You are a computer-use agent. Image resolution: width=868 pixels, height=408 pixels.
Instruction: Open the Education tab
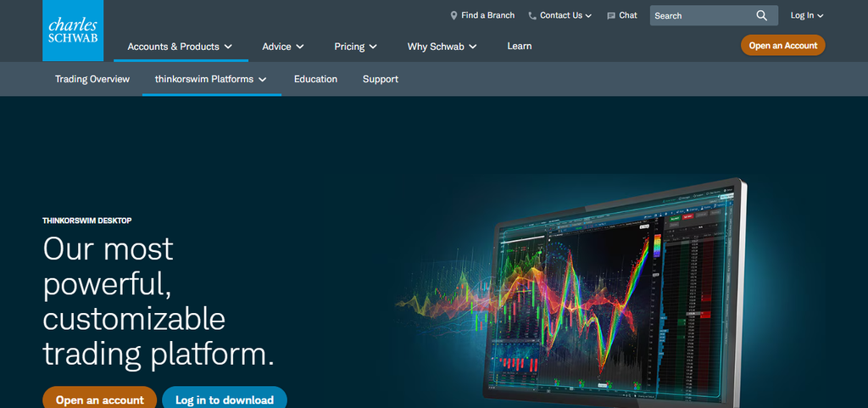[x=315, y=79]
